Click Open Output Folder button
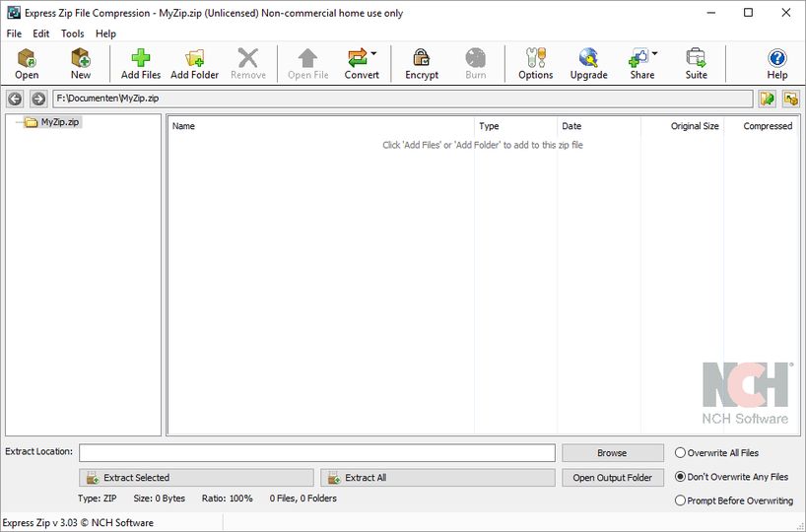806x532 pixels. (613, 478)
